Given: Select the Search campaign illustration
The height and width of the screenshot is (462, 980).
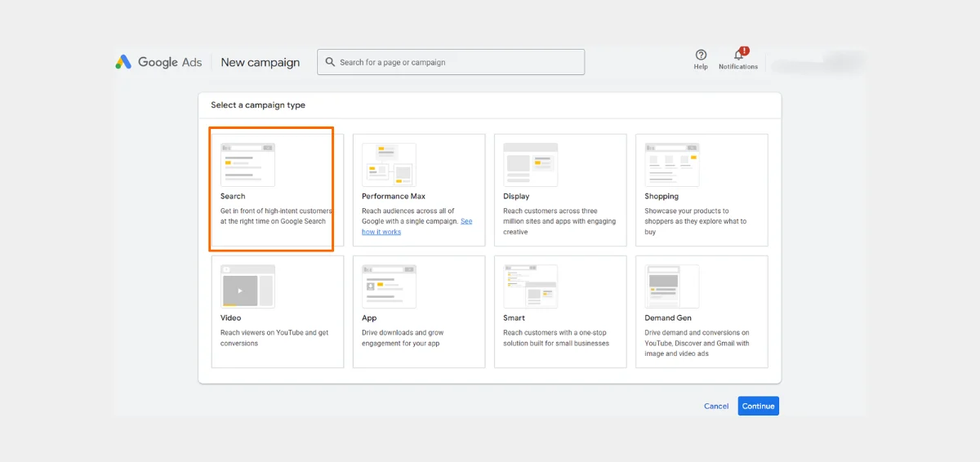Looking at the screenshot, I should pos(247,165).
